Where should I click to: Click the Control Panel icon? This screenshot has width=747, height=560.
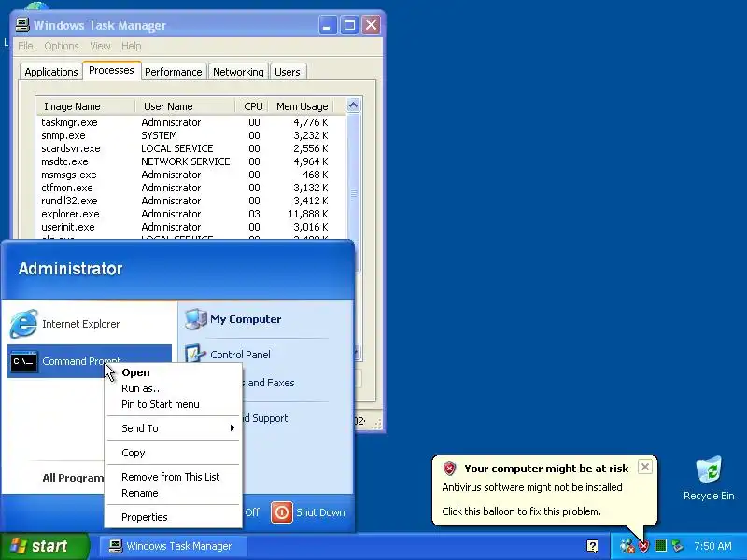(x=195, y=355)
